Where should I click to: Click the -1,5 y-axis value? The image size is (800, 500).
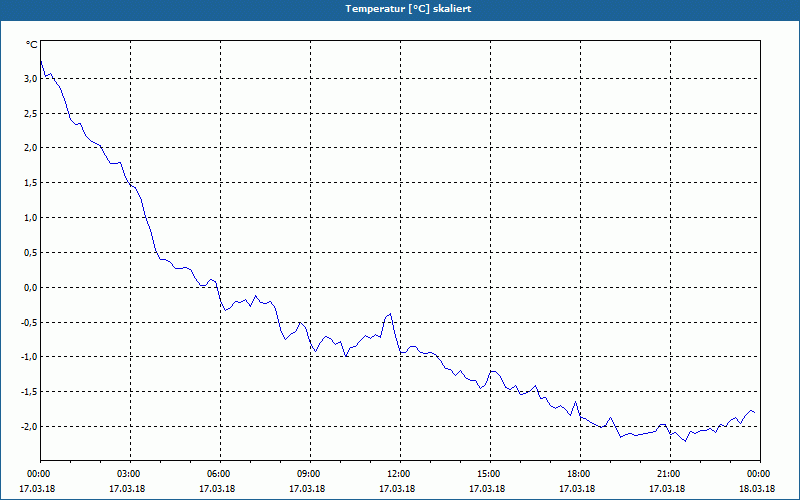[29, 391]
